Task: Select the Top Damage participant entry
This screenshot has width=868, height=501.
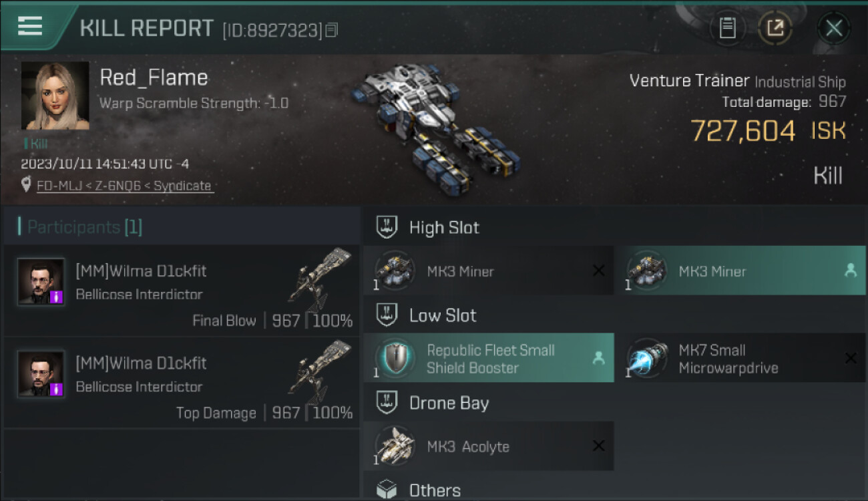Action: pos(182,383)
